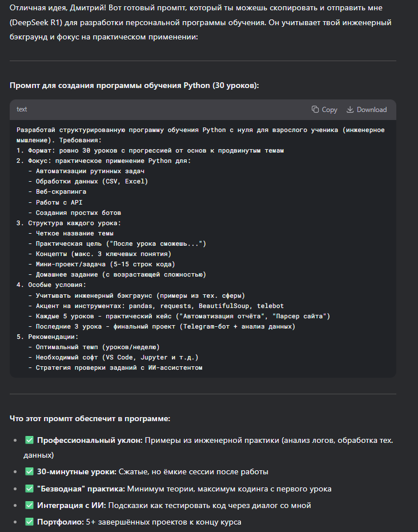
Task: Click the Copy icon in code header
Action: 315,110
